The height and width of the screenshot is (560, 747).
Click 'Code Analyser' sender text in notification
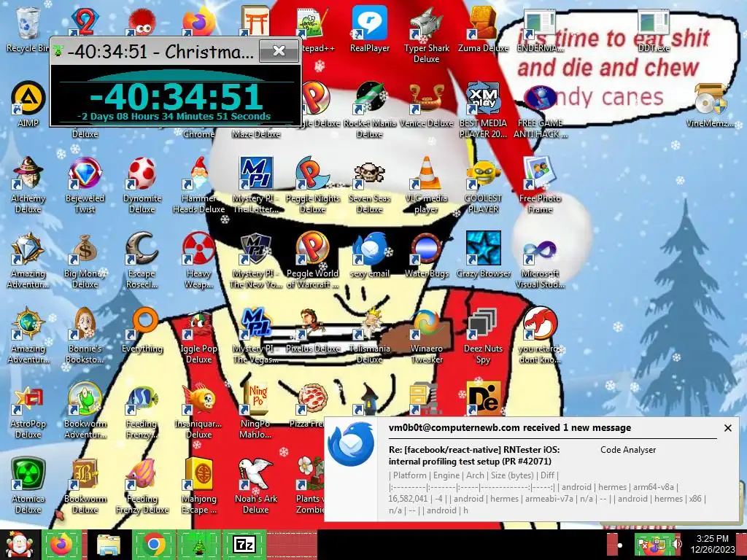[x=628, y=449]
